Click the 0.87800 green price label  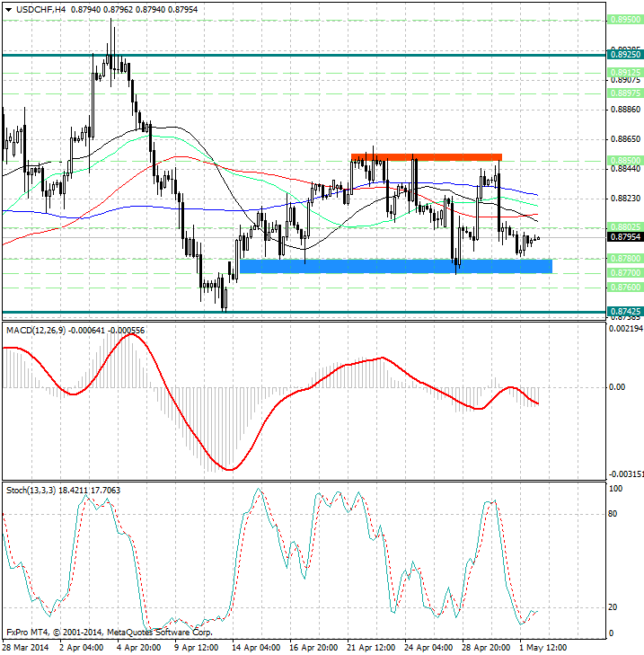625,259
